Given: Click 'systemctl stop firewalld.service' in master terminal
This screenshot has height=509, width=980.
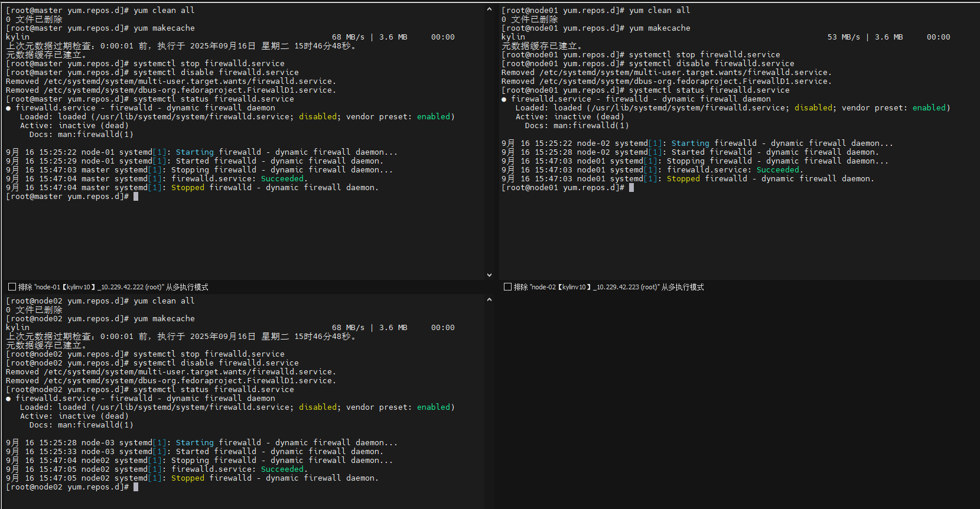Looking at the screenshot, I should click(x=209, y=64).
